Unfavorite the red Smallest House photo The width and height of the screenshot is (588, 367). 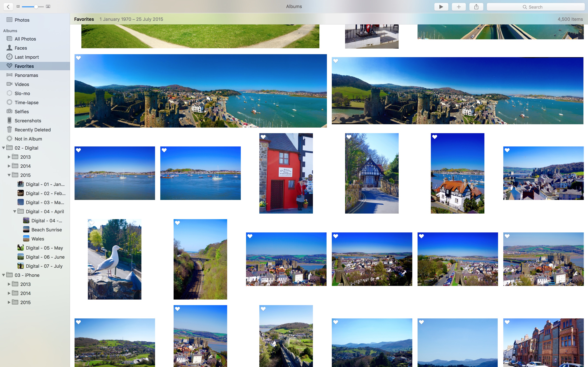point(263,137)
